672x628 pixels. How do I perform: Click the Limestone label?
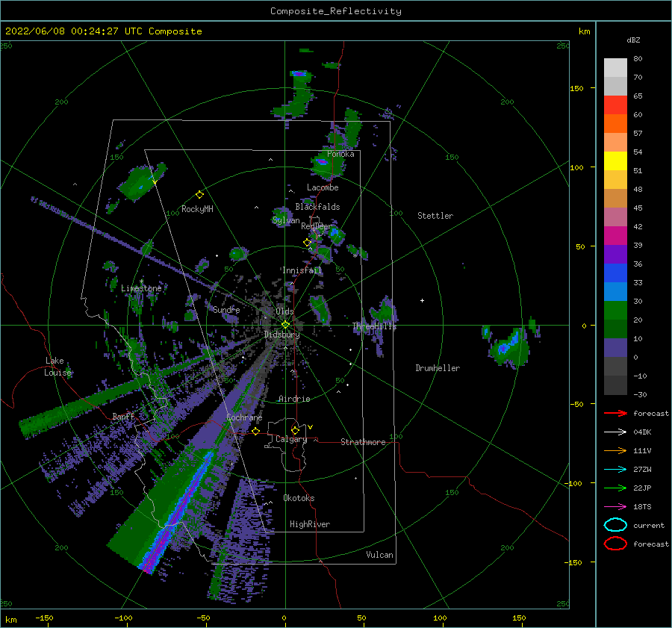141,288
